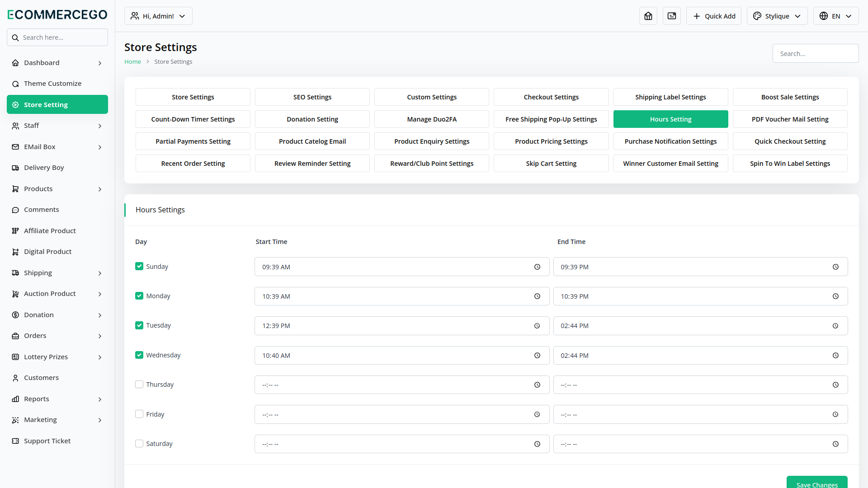
Task: Open clock picker for Sunday start time
Action: pos(537,267)
